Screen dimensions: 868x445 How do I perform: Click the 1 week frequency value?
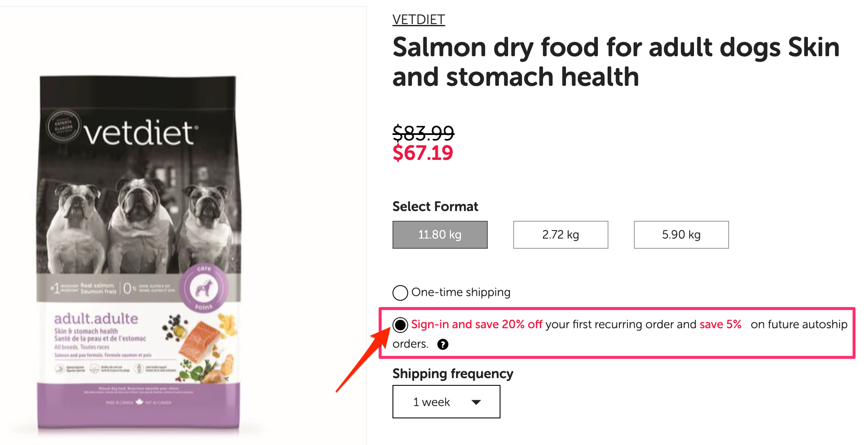[x=431, y=402]
